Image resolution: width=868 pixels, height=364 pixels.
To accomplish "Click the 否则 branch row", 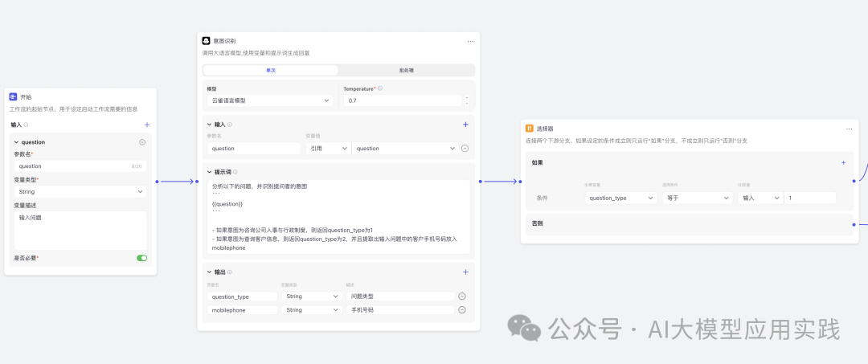I will 690,225.
